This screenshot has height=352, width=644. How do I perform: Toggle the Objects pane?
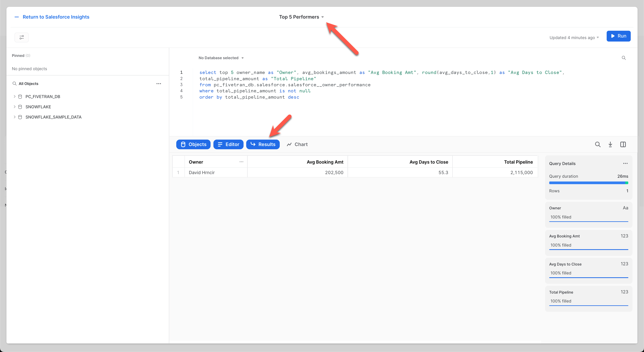(193, 144)
